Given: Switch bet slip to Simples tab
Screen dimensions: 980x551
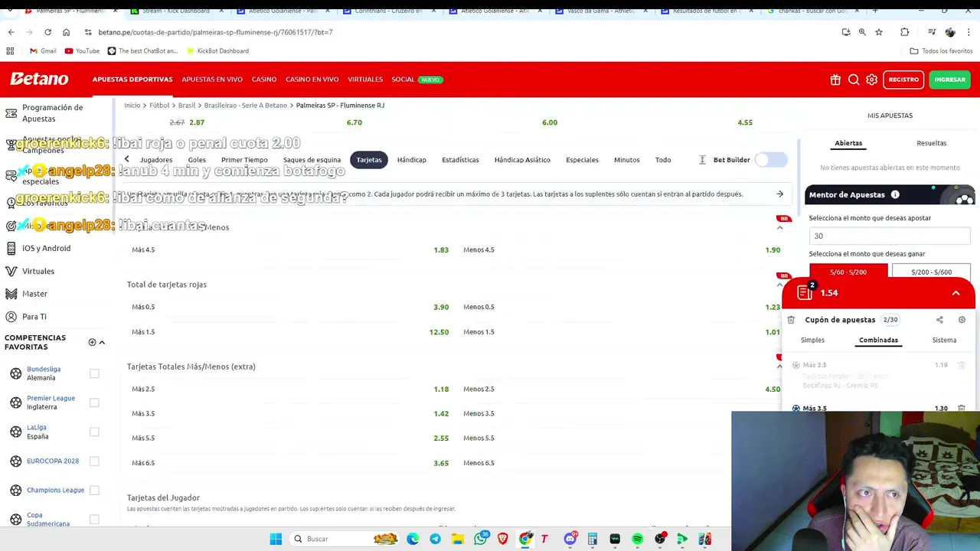Looking at the screenshot, I should click(812, 340).
